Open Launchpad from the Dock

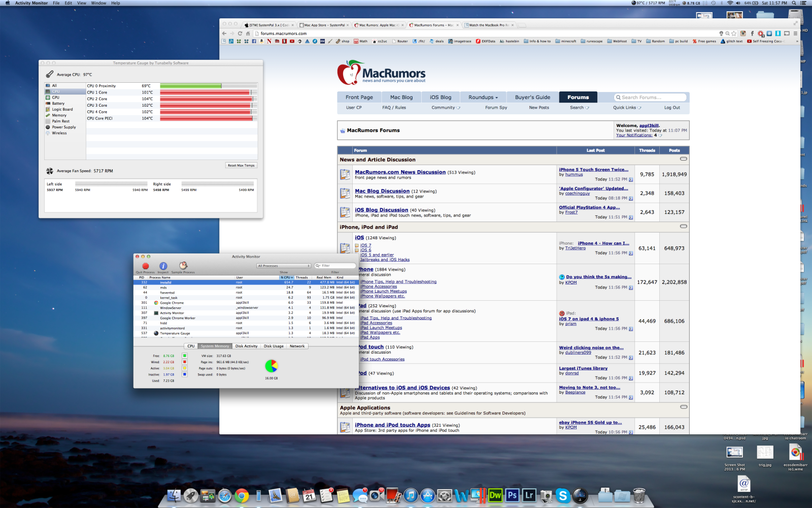tap(191, 495)
